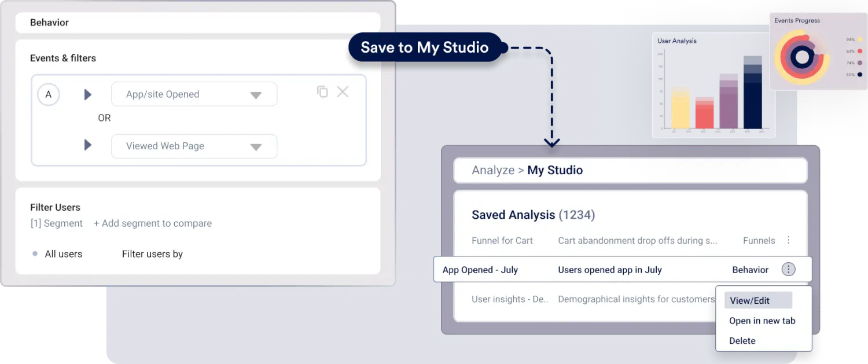Click the Analyze breadcrumb link
This screenshot has height=364, width=868.
point(493,170)
